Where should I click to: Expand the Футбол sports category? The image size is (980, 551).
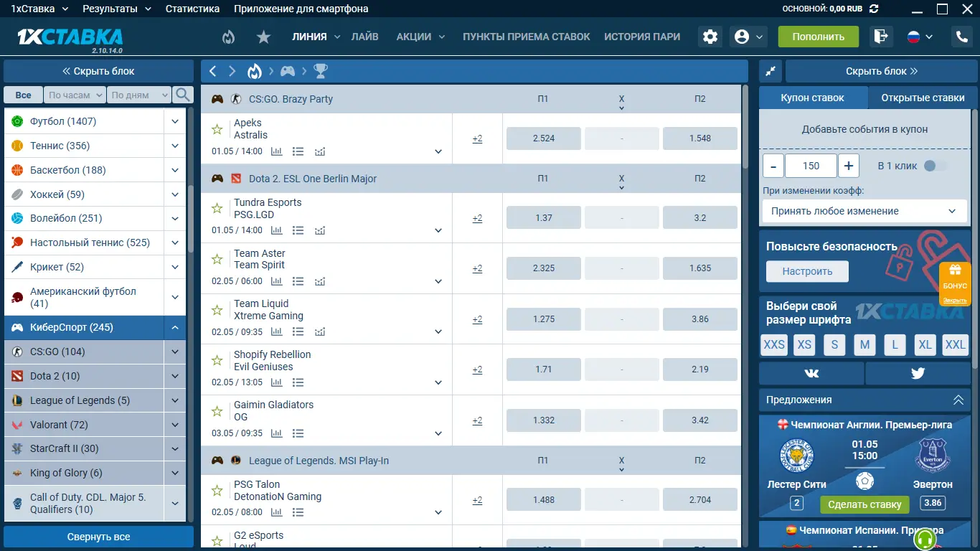pos(175,121)
